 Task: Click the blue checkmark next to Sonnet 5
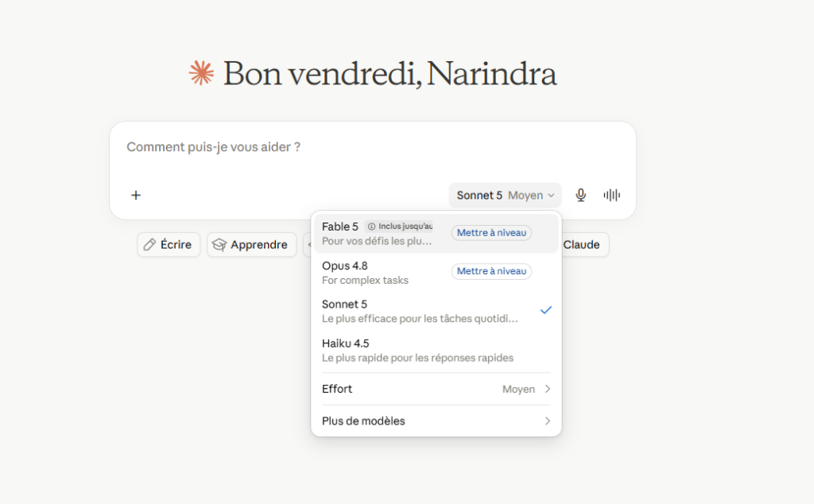click(545, 310)
